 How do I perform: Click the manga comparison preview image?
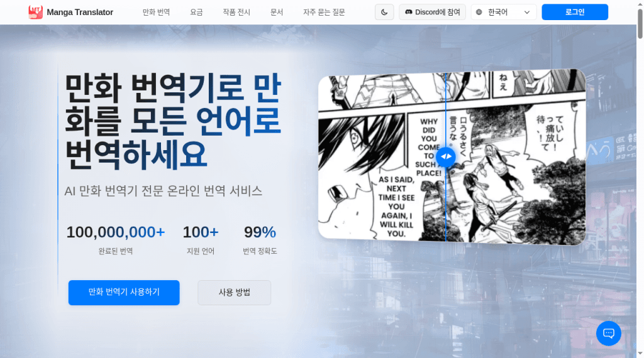452,157
